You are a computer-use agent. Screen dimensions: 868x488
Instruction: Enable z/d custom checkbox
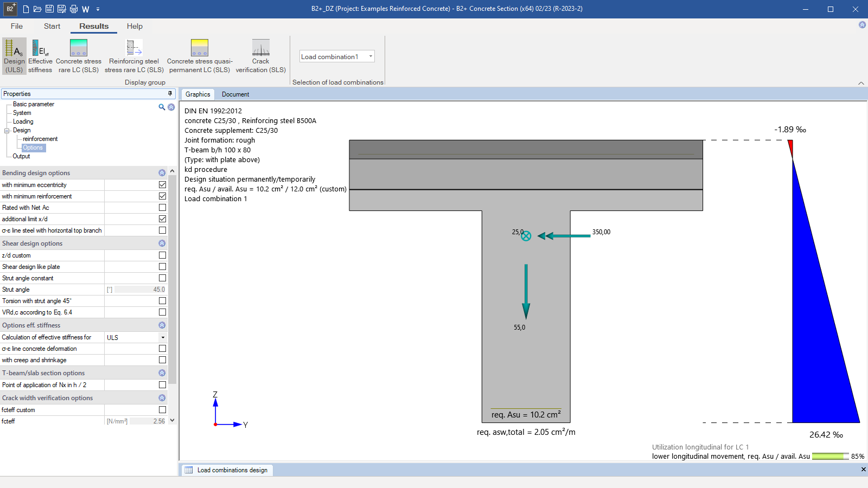162,255
